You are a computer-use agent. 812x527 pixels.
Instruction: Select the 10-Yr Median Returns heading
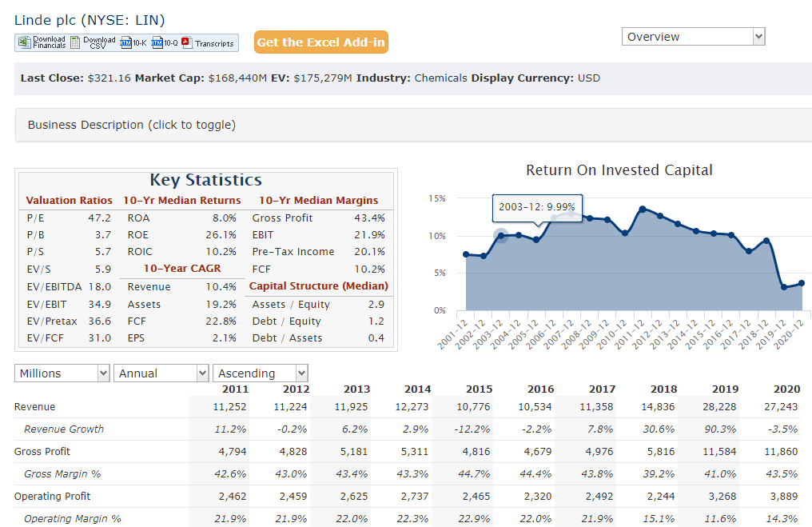pos(182,201)
